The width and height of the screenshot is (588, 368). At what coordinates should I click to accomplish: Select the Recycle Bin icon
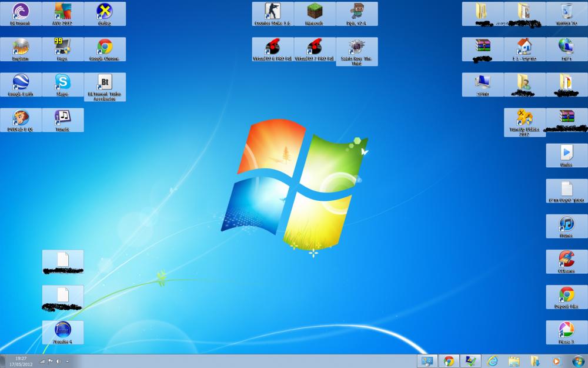567,14
